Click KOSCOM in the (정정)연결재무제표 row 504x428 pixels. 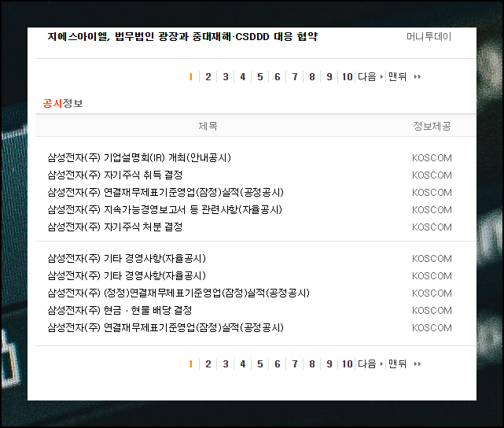coord(432,293)
